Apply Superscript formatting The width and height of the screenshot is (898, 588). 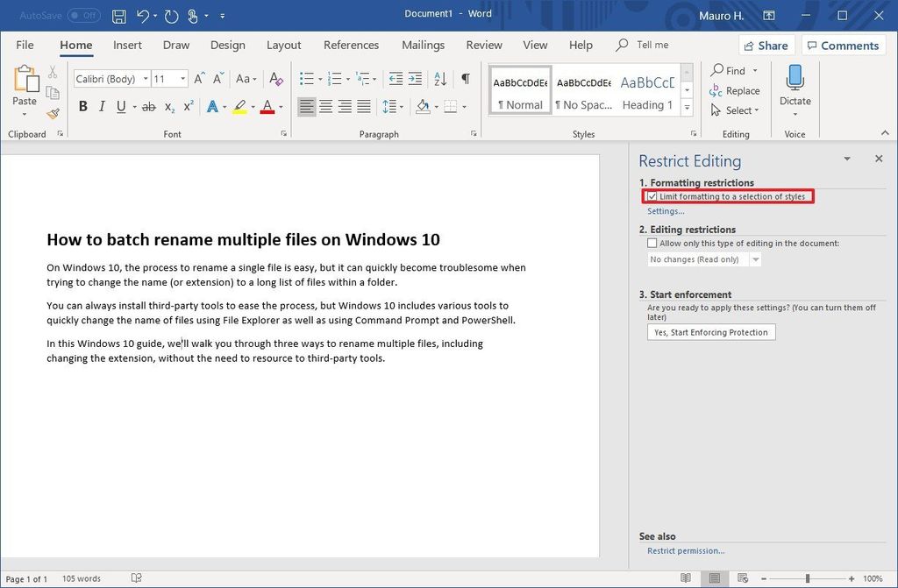point(189,106)
